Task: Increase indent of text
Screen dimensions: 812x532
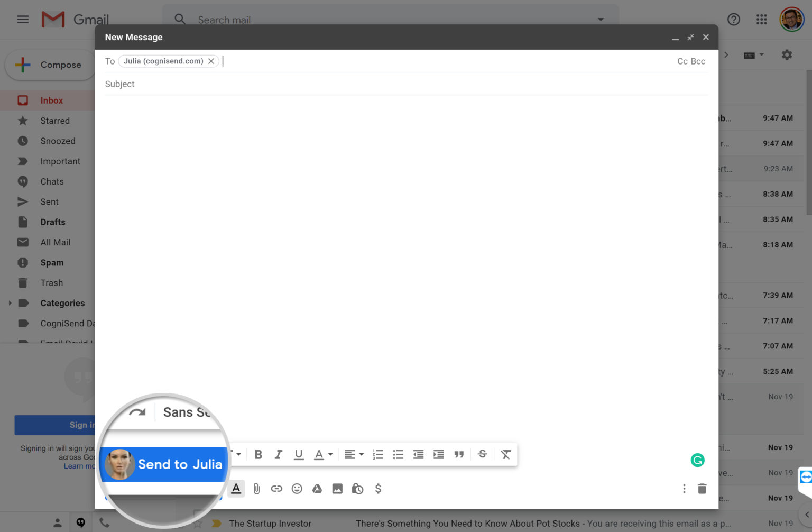Action: [439, 455]
